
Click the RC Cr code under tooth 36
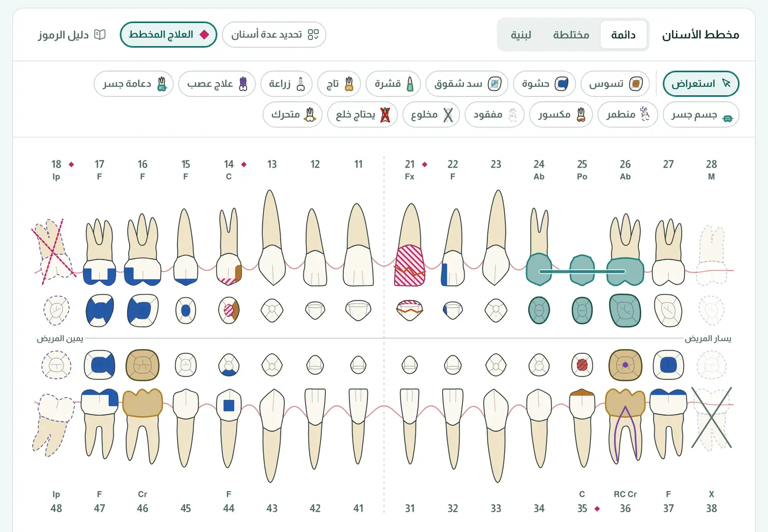click(625, 494)
